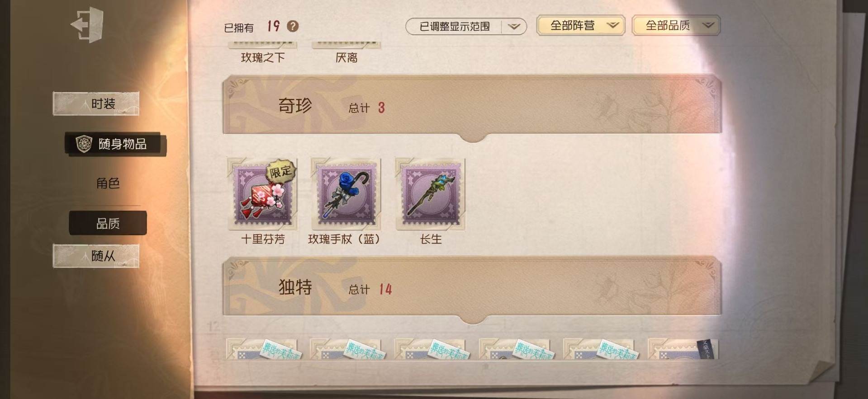Viewport: 868px width, 399px height.
Task: Open the 全部品质 quality filter dropdown
Action: click(676, 25)
